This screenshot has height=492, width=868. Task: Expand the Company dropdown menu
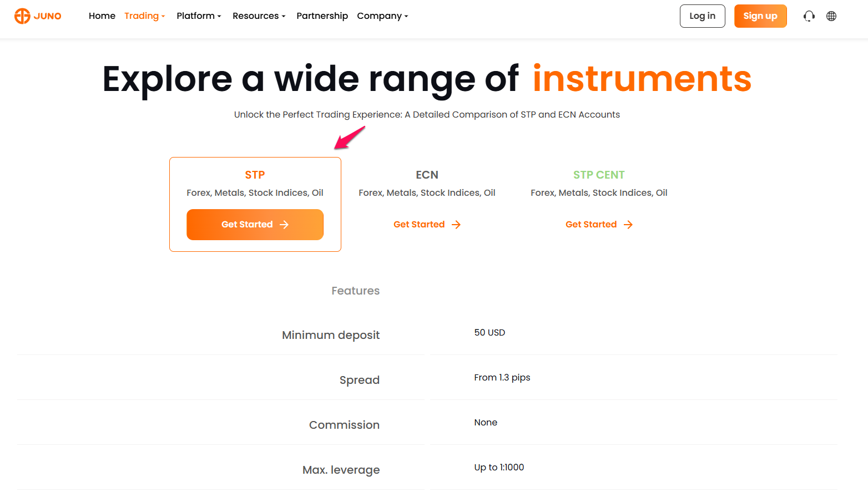pos(382,16)
